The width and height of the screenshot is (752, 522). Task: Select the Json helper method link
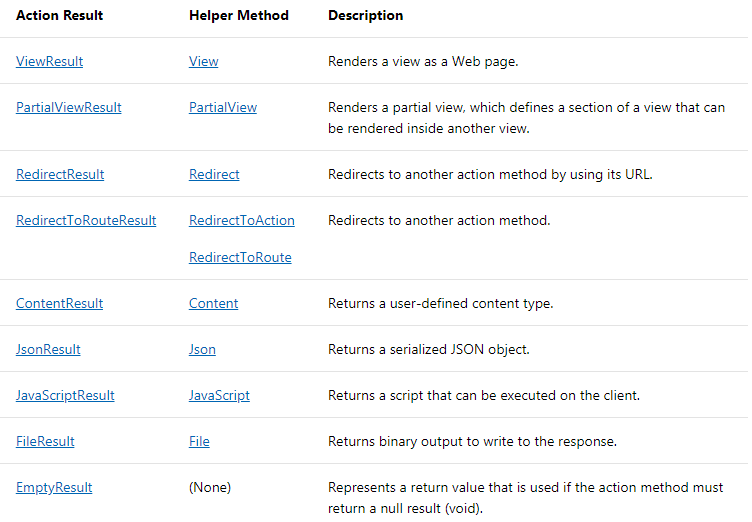pyautogui.click(x=202, y=349)
